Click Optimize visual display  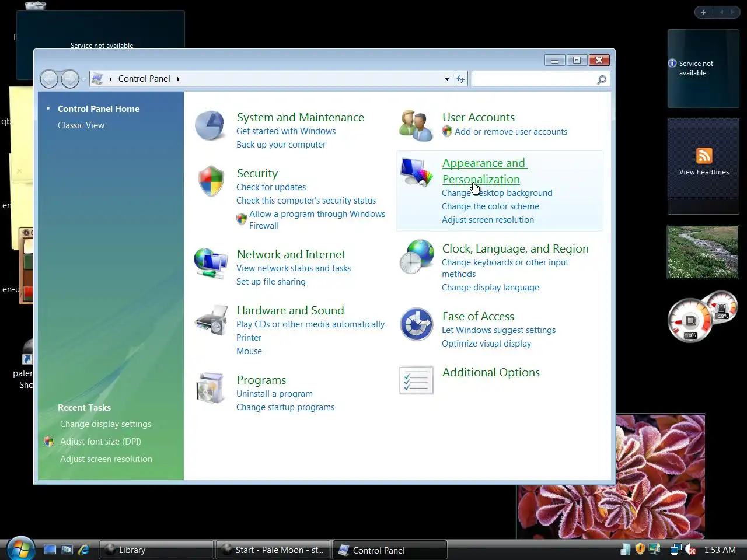pyautogui.click(x=486, y=344)
